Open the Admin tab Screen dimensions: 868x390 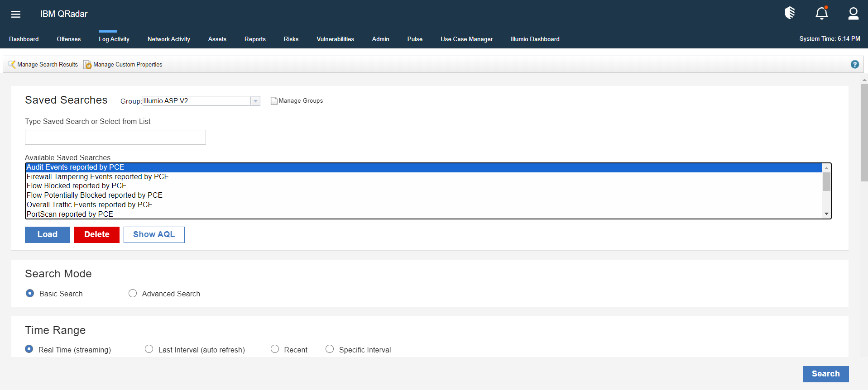381,39
